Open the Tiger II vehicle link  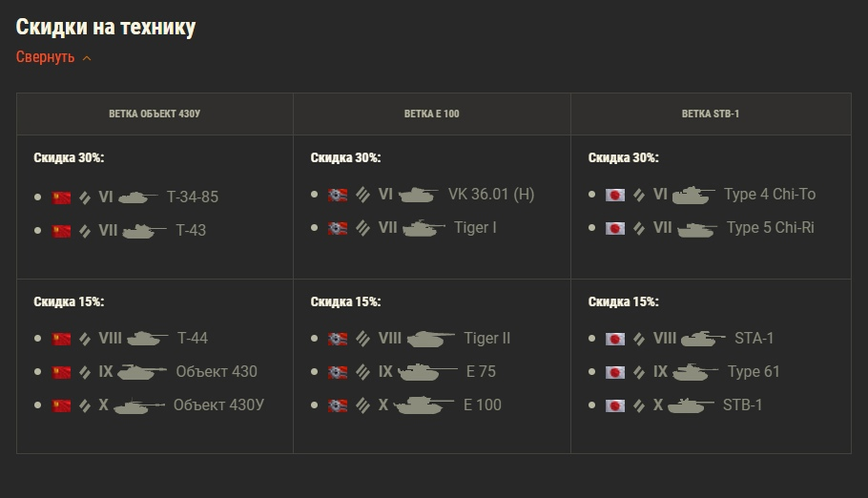pyautogui.click(x=487, y=338)
